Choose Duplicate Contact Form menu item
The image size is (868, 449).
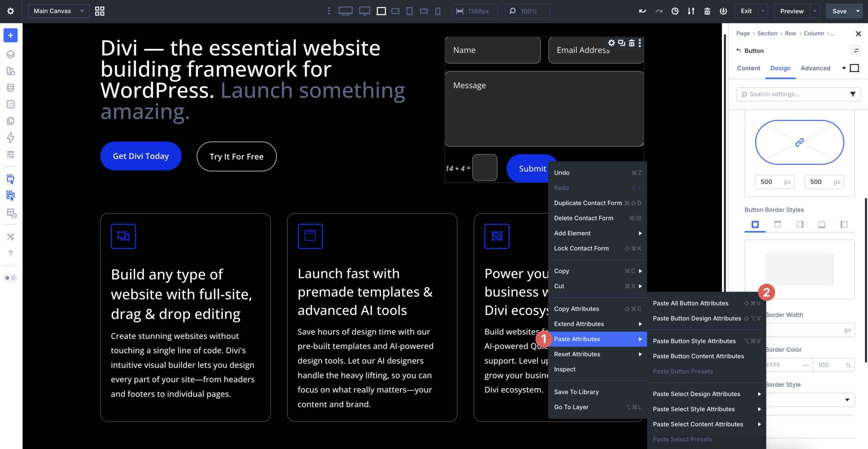(597, 203)
